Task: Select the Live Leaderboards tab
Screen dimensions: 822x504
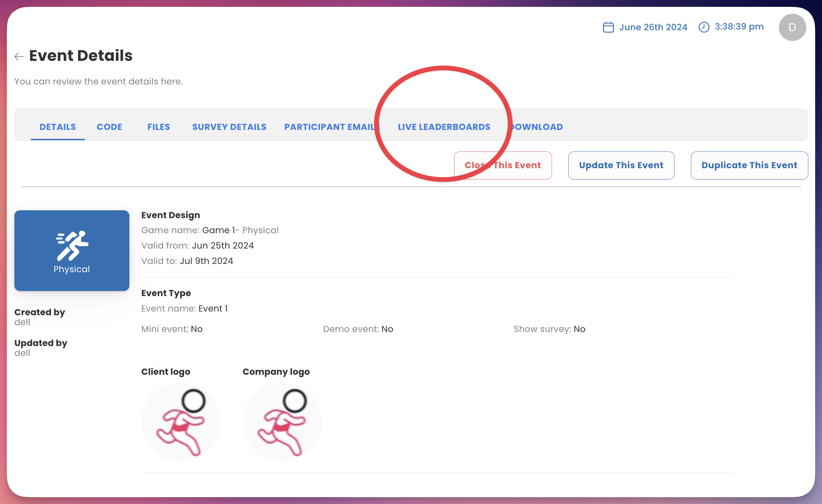Action: click(x=444, y=127)
